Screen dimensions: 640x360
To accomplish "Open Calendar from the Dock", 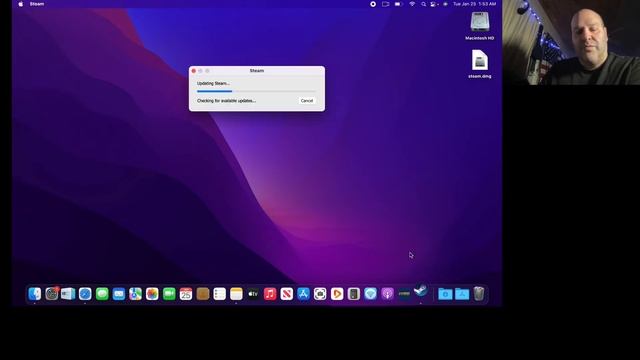I will 186,293.
